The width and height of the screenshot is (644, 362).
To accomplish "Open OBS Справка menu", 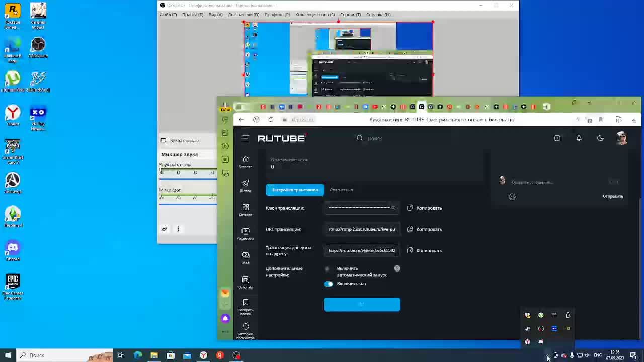I will (x=378, y=15).
